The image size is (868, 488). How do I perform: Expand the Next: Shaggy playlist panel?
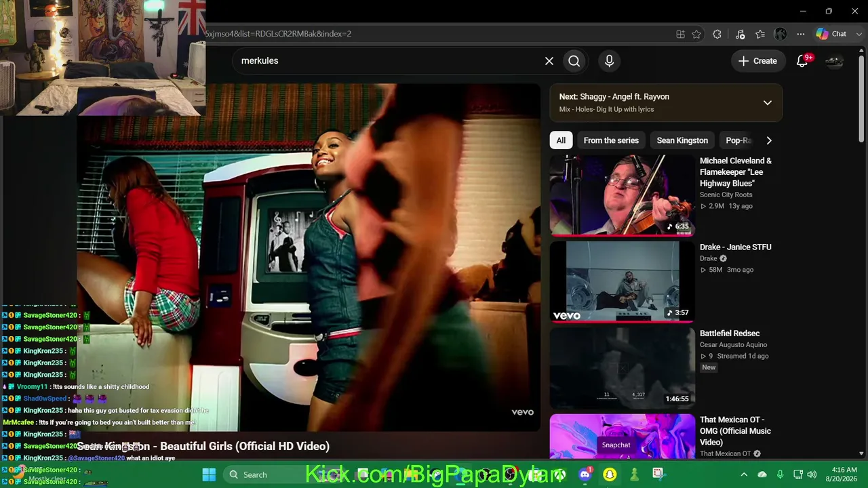[x=768, y=103]
